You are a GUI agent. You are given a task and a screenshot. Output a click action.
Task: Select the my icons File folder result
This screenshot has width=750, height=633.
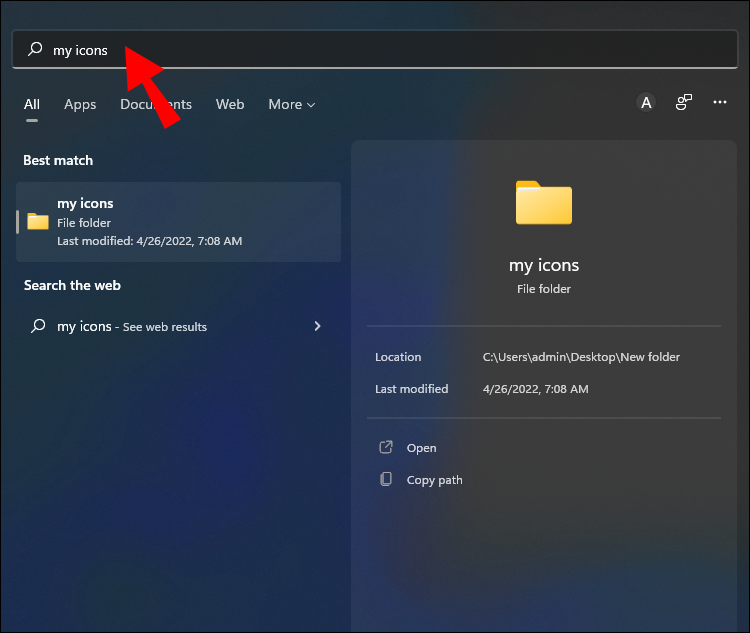pos(178,222)
